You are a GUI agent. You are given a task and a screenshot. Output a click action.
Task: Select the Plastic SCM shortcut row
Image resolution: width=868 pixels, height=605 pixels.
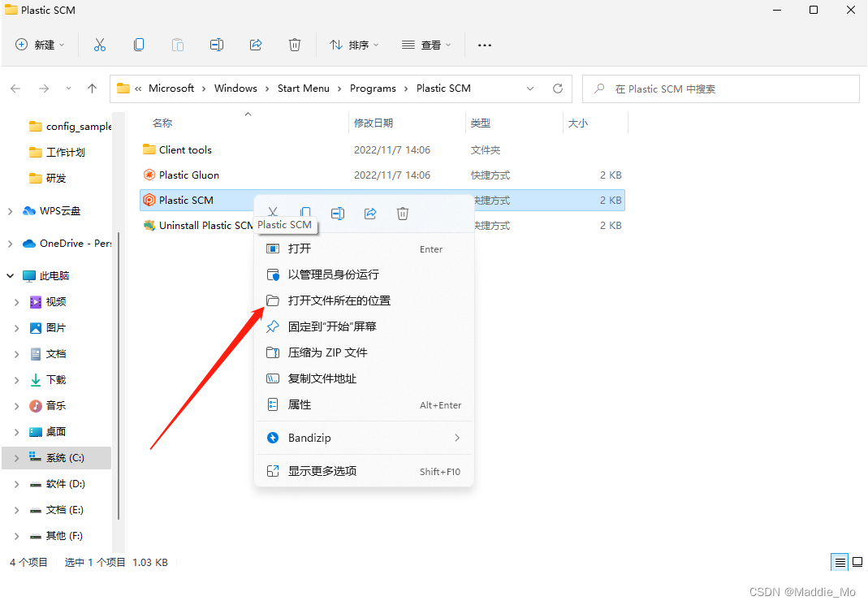coord(382,201)
